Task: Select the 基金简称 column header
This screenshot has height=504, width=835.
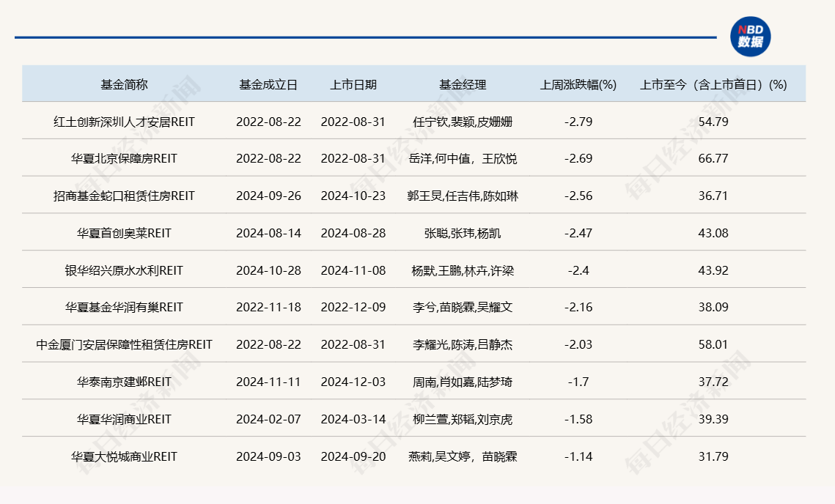Action: coord(124,85)
